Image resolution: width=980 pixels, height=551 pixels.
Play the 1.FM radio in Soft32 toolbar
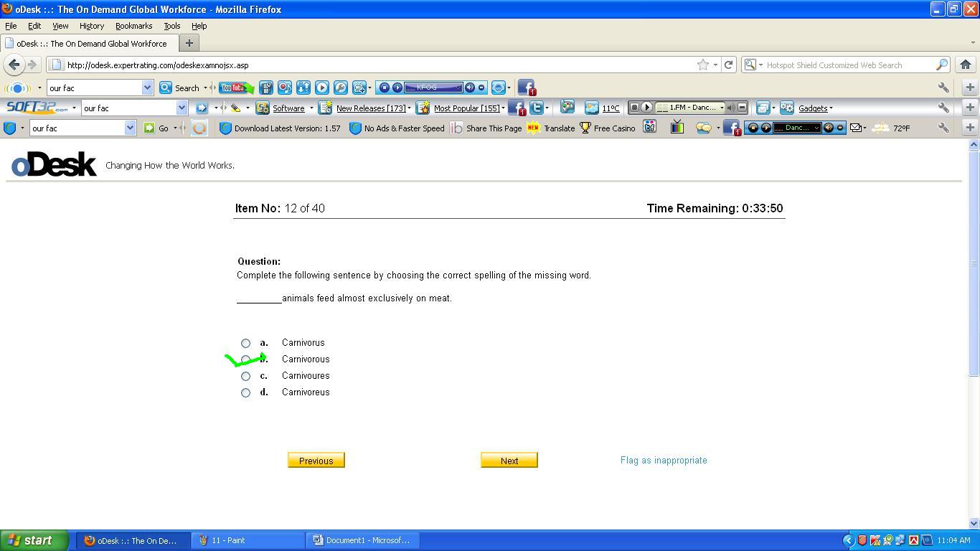click(646, 108)
